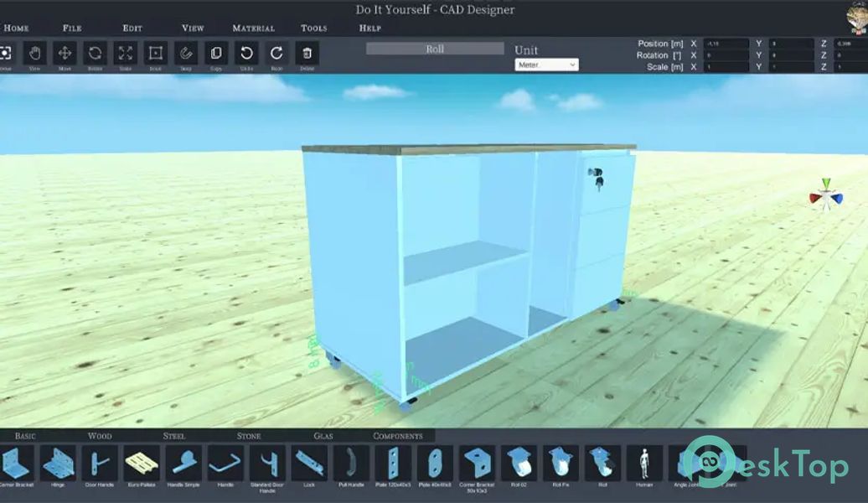
Task: Switch to the Stone tab
Action: click(x=249, y=436)
